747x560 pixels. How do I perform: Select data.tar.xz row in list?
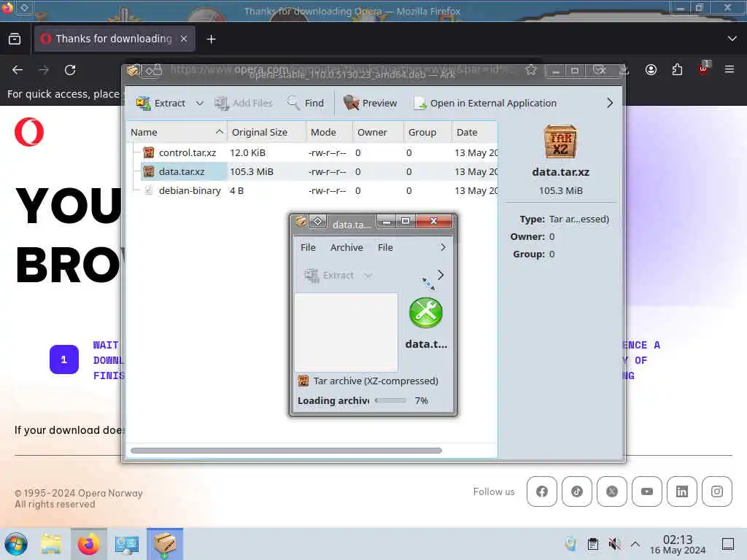click(x=312, y=171)
